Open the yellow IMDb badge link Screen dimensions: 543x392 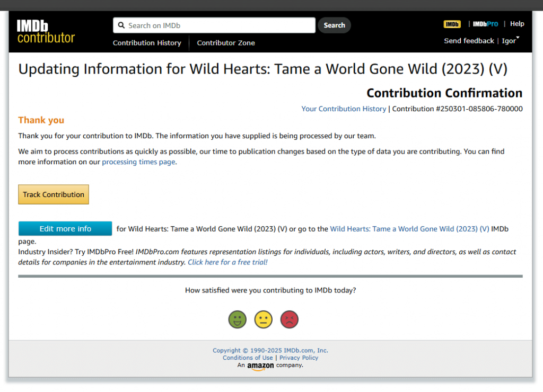[452, 24]
